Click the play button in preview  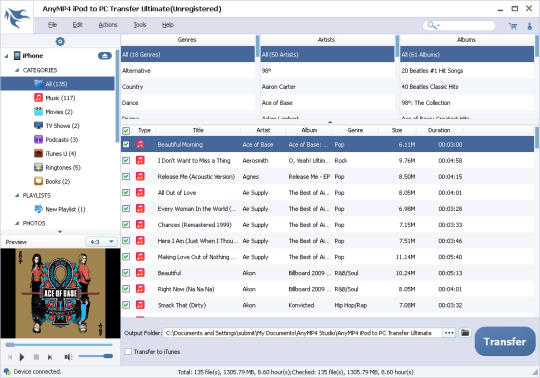click(22, 357)
